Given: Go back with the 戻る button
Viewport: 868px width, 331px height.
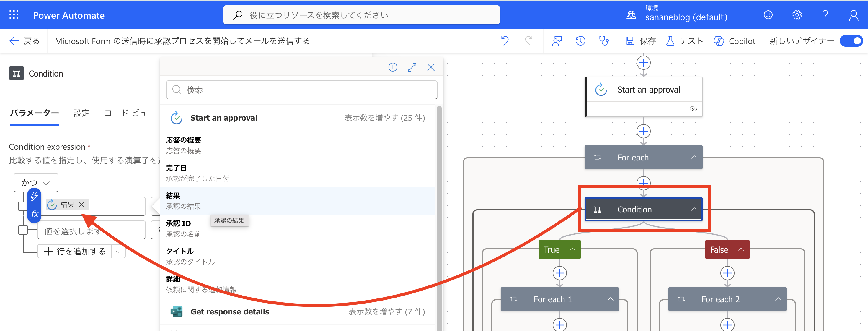Looking at the screenshot, I should pyautogui.click(x=24, y=41).
